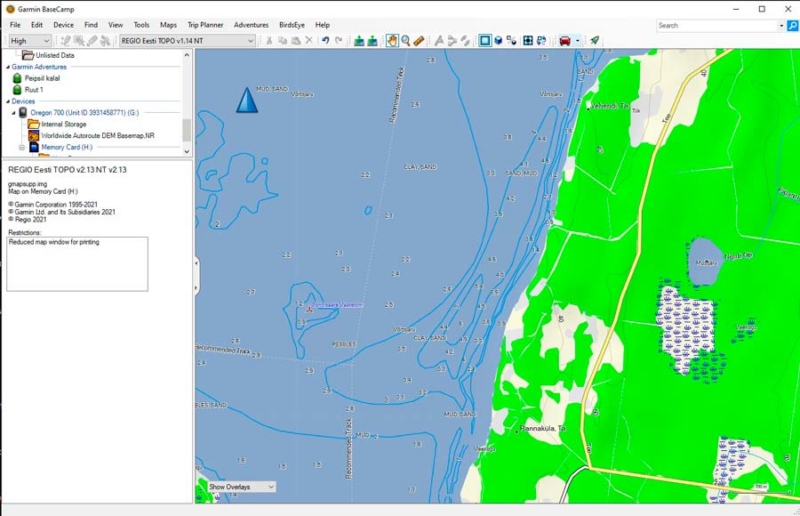Open the Maps menu

pyautogui.click(x=168, y=24)
